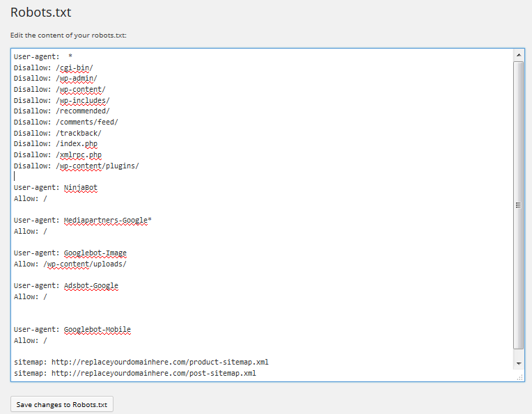Viewport: 532px width, 414px height.
Task: Click 'Allow: /' under NinjaBot
Action: [x=31, y=199]
